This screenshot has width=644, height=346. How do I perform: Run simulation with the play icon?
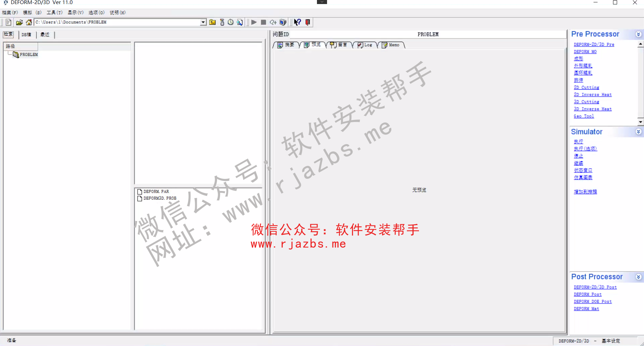[254, 22]
